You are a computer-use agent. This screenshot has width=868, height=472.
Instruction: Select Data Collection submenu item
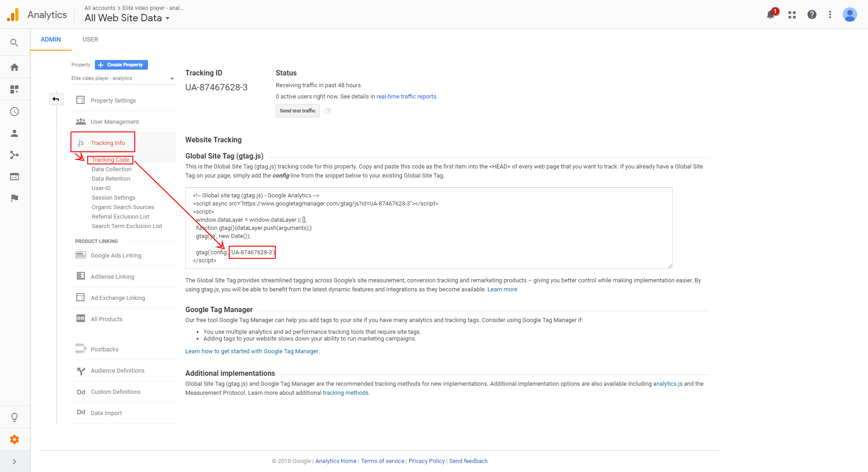(x=112, y=169)
